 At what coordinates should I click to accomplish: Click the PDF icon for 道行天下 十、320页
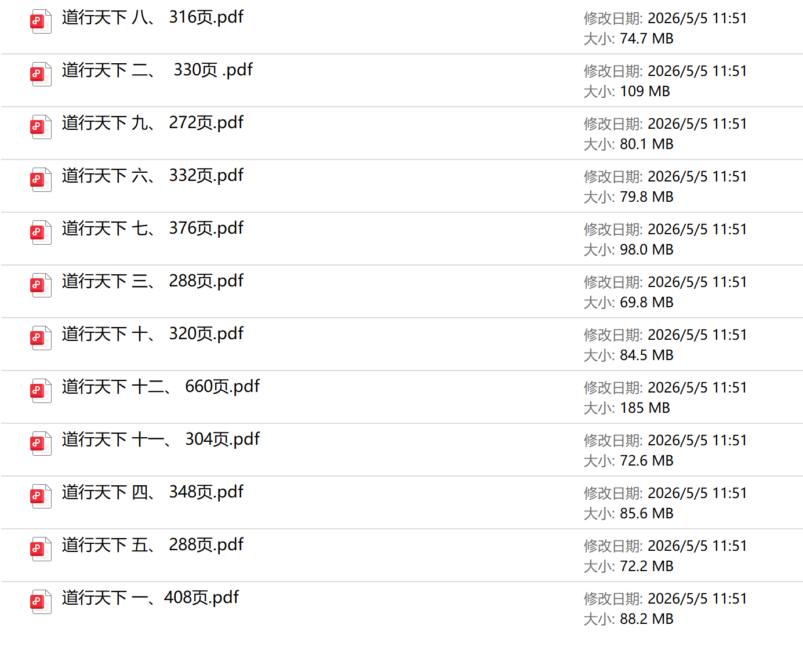[x=41, y=338]
